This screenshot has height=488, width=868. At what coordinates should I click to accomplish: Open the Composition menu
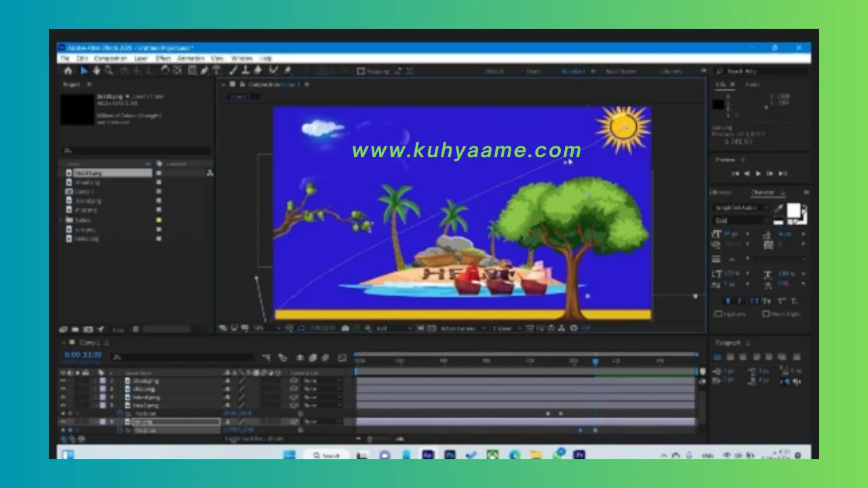[111, 59]
